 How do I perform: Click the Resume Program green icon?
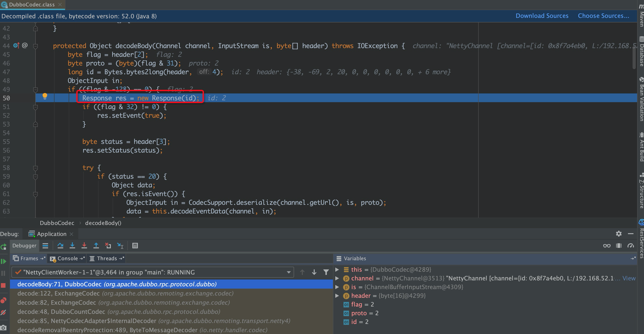pyautogui.click(x=3, y=262)
